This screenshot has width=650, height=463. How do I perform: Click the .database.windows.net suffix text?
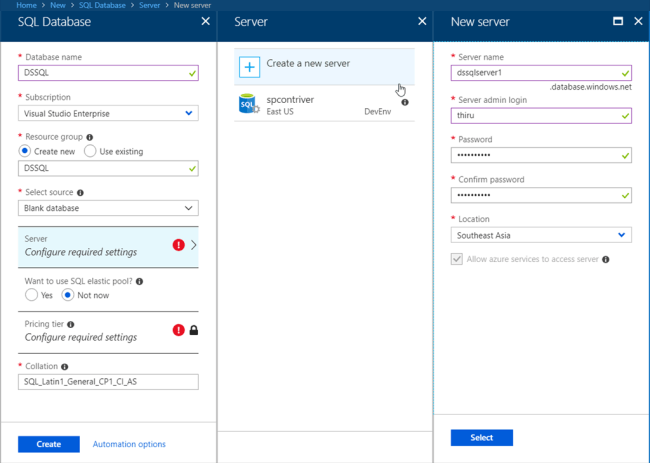coord(591,87)
